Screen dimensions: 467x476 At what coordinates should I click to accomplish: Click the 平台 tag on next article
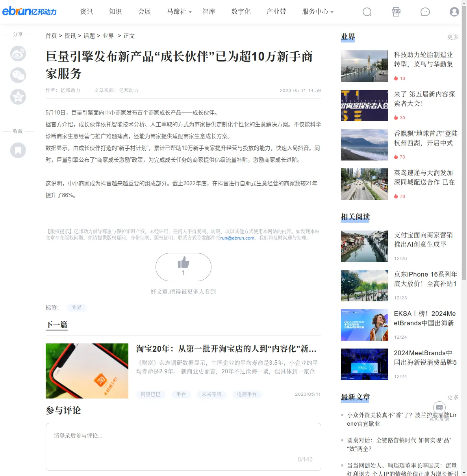pyautogui.click(x=181, y=394)
